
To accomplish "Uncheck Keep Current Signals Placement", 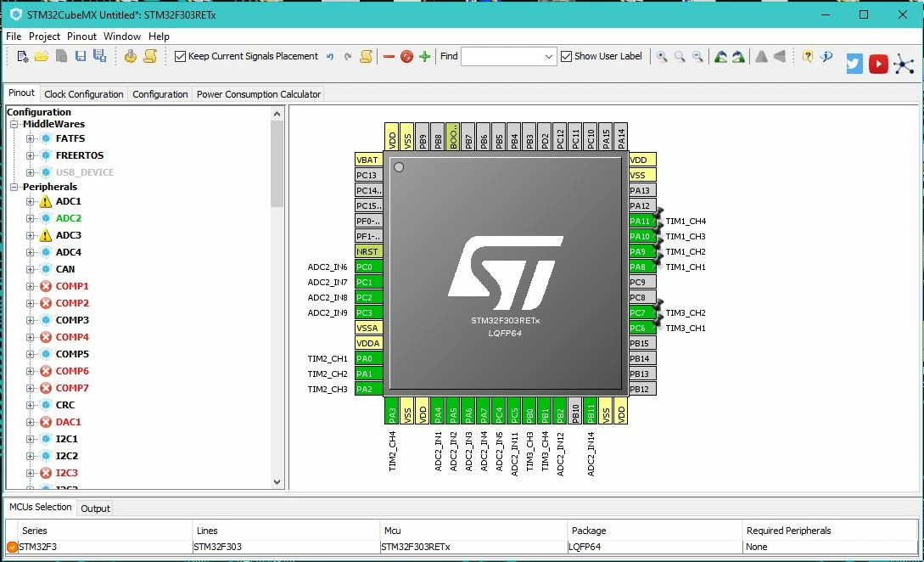I will pos(181,57).
